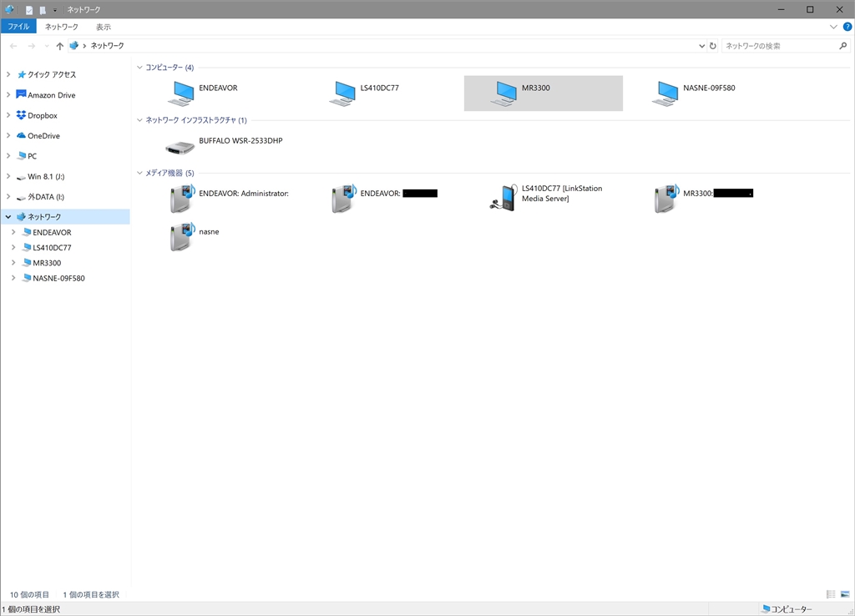Click the コンピューター status bar label
Screen dimensions: 855x616
pyautogui.click(x=791, y=609)
